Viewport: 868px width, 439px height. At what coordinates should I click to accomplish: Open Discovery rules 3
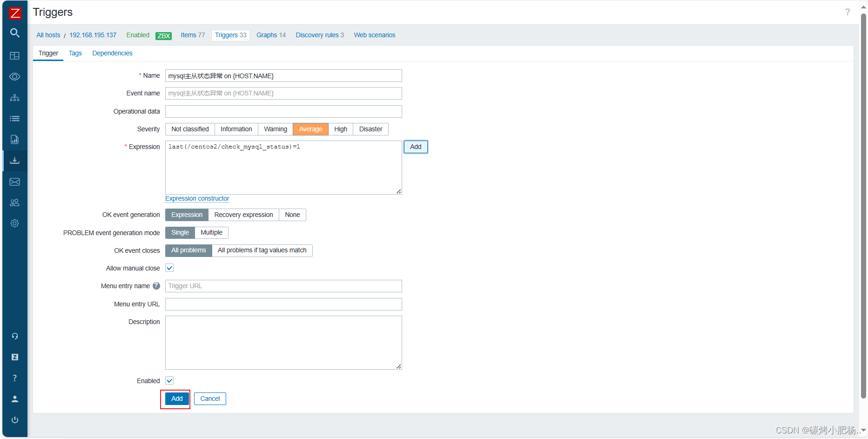tap(320, 35)
